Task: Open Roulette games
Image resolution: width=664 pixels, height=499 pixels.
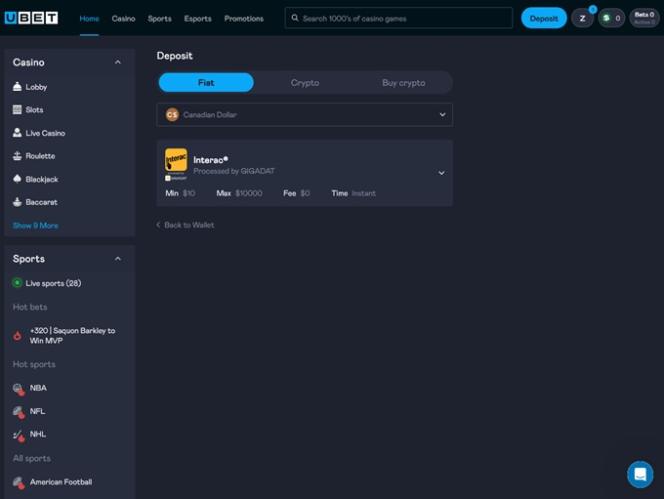Action: click(x=40, y=156)
